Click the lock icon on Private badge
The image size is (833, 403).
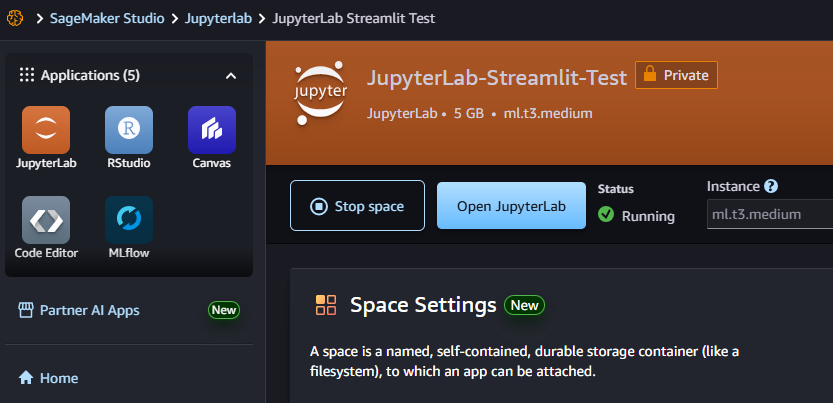coord(650,74)
